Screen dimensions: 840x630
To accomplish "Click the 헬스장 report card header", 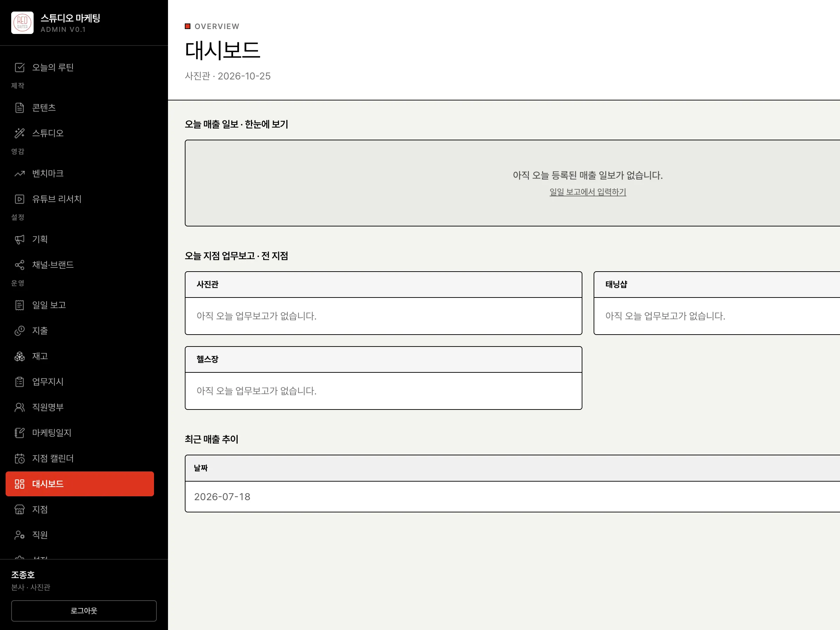I will (383, 359).
